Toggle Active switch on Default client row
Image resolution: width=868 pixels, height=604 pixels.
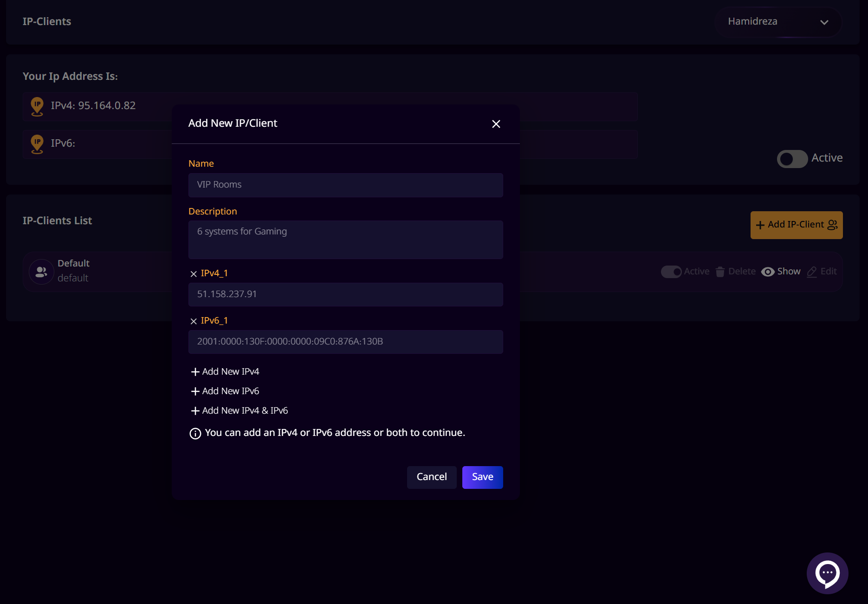click(671, 272)
